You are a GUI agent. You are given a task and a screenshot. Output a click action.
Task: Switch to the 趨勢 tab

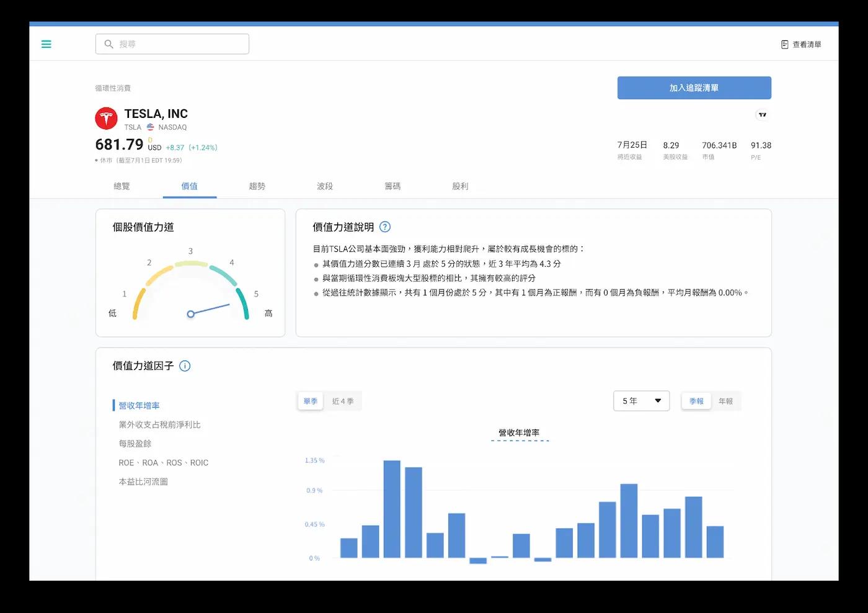257,186
